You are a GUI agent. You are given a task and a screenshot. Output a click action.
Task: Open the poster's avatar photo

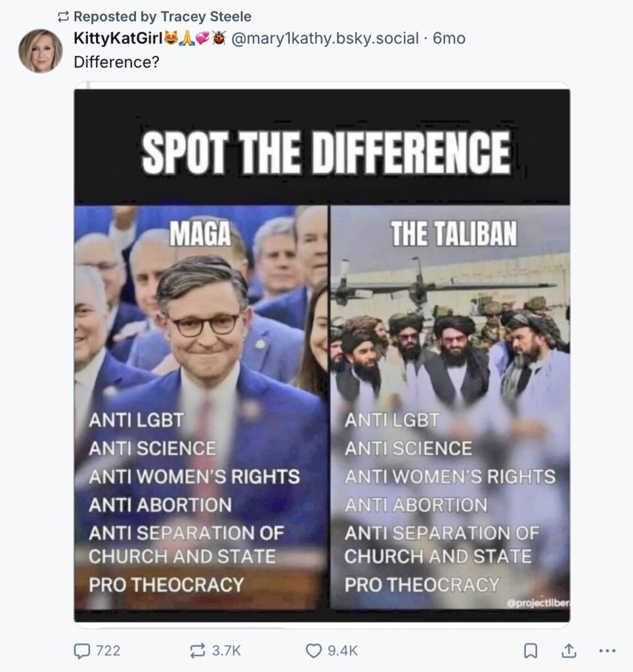coord(41,51)
